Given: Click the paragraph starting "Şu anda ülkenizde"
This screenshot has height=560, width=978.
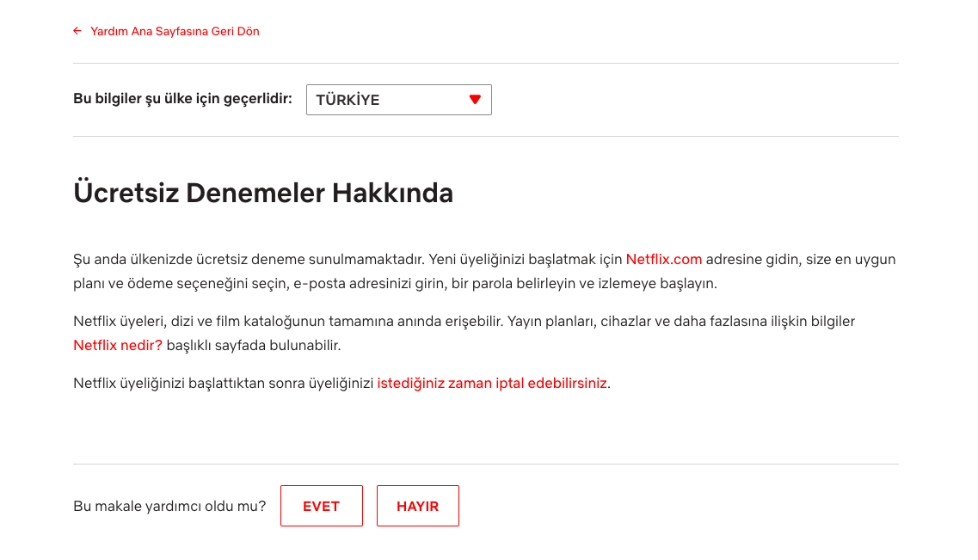Looking at the screenshot, I should (x=344, y=259).
